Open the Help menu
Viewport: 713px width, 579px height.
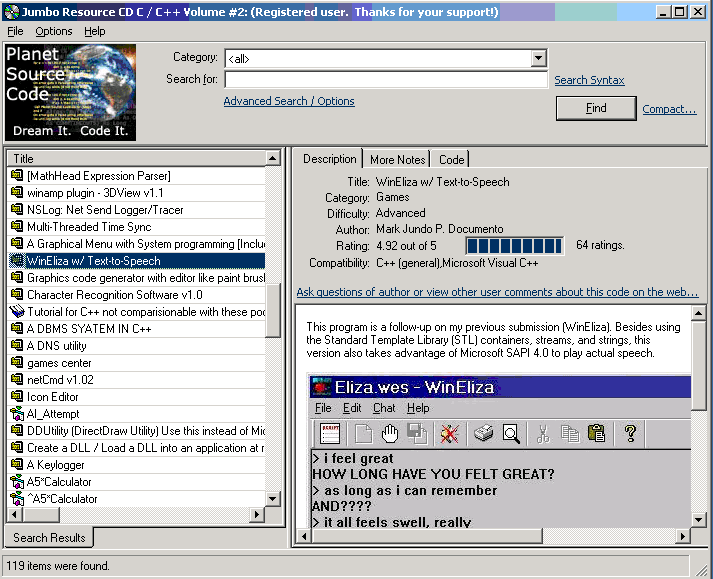[x=95, y=31]
